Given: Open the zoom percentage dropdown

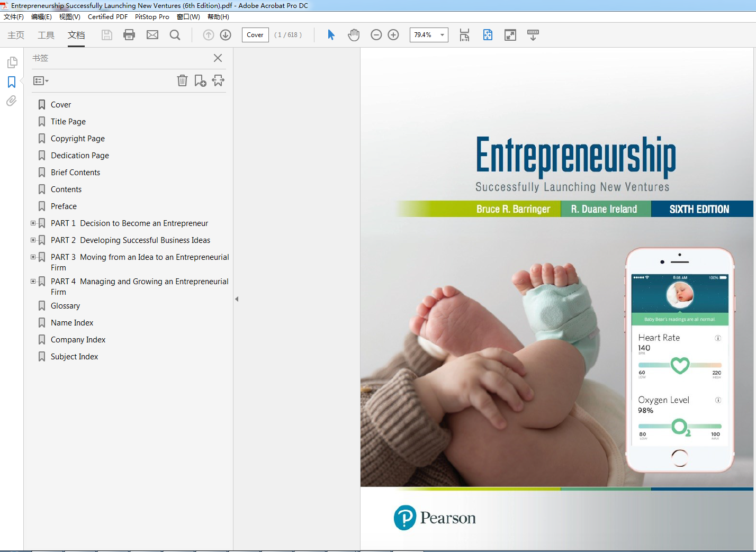Looking at the screenshot, I should point(442,35).
